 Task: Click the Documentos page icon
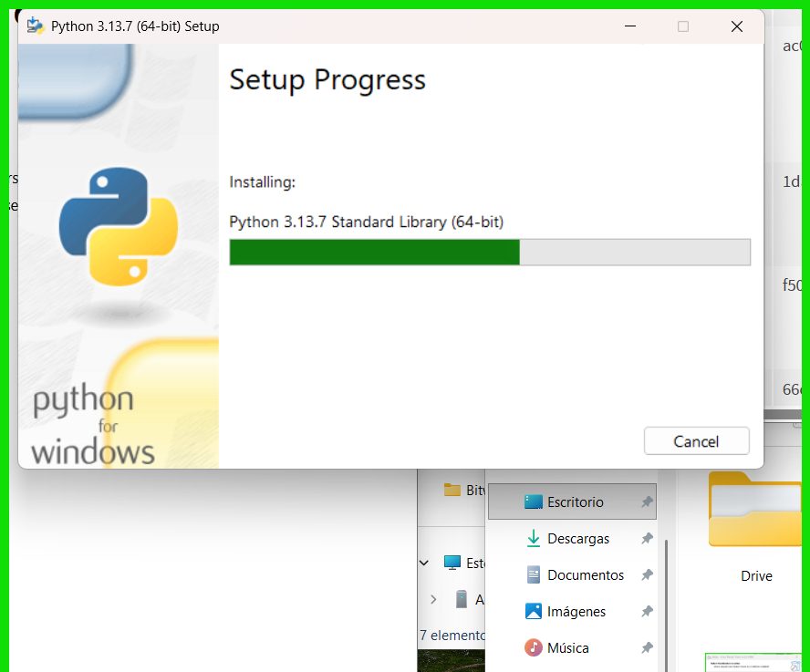pyautogui.click(x=534, y=575)
